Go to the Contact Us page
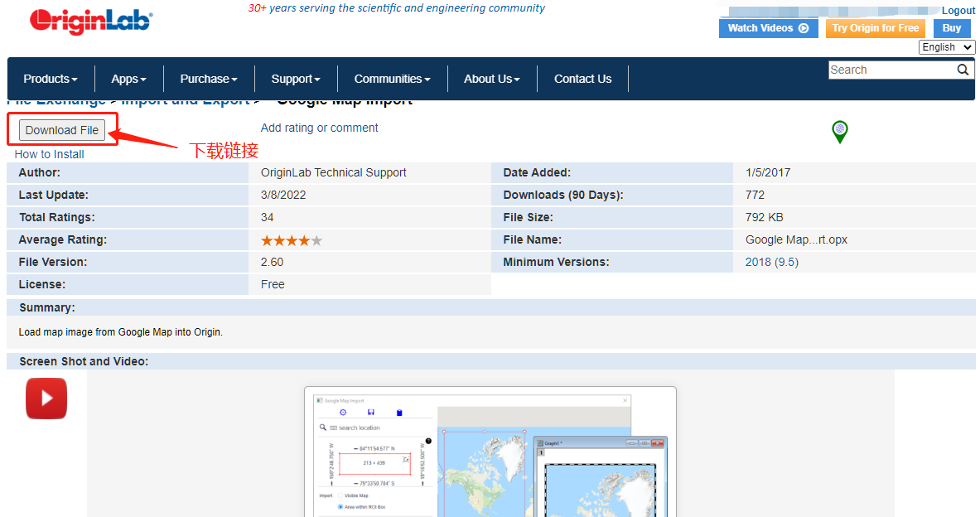The image size is (980, 517). click(582, 79)
